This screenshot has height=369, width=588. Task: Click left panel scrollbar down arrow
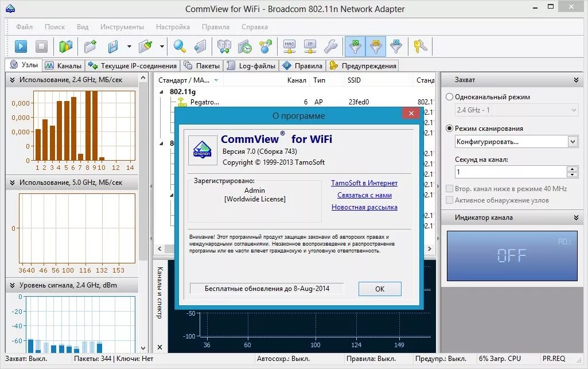pos(143,348)
